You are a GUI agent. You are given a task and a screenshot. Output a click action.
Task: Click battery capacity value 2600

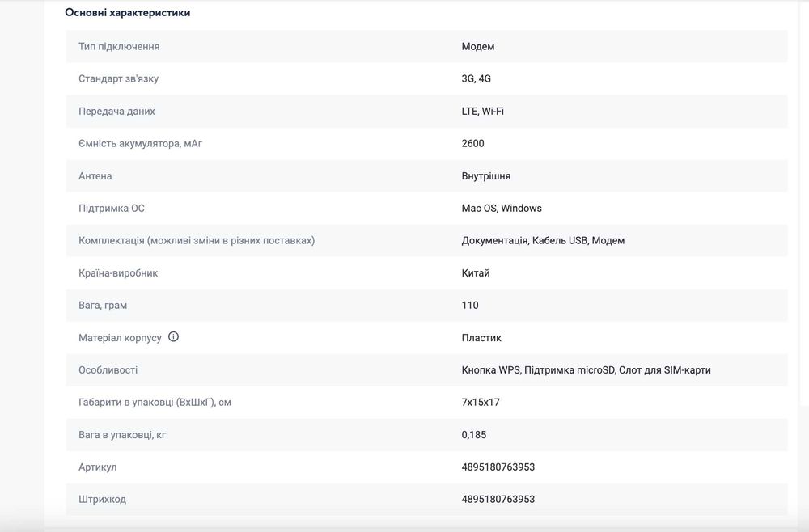tap(473, 144)
